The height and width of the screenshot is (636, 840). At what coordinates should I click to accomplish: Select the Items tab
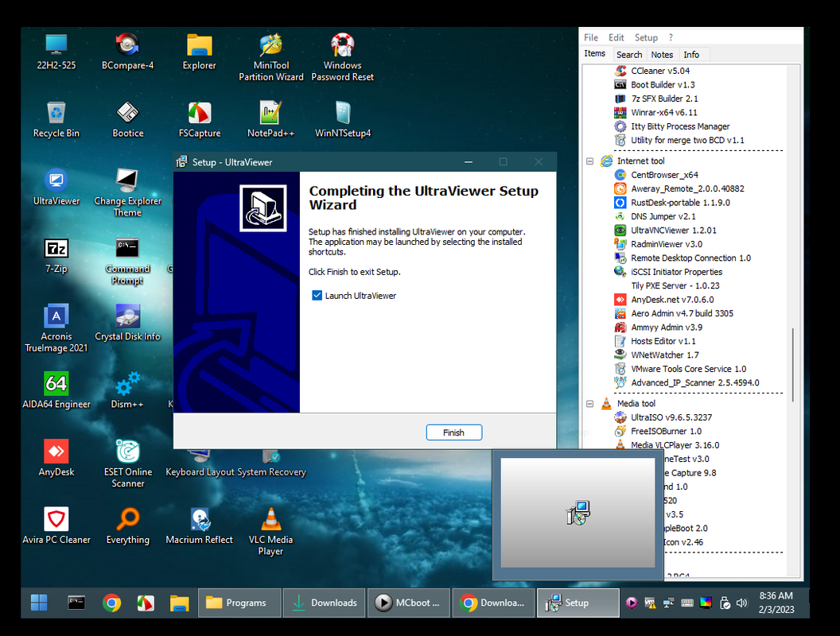tap(595, 53)
